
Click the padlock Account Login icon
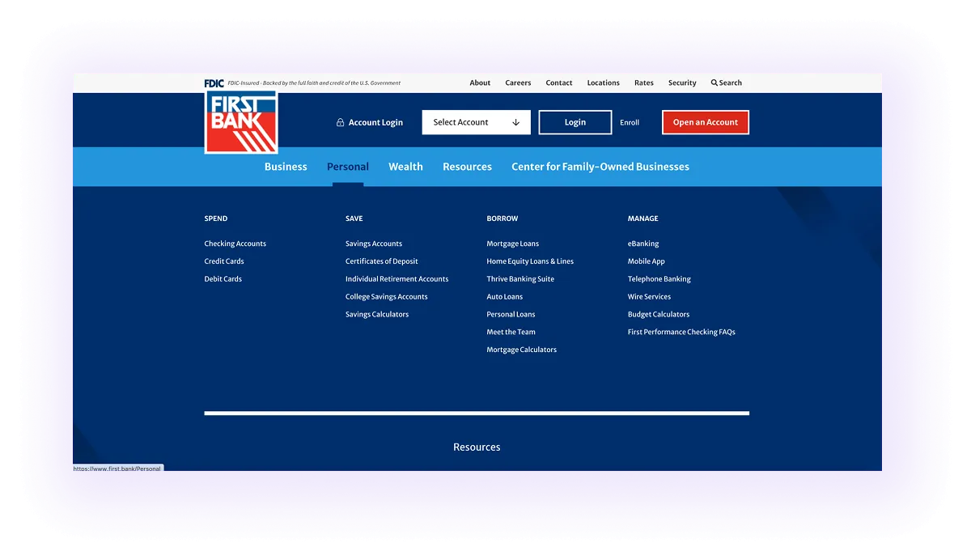339,122
